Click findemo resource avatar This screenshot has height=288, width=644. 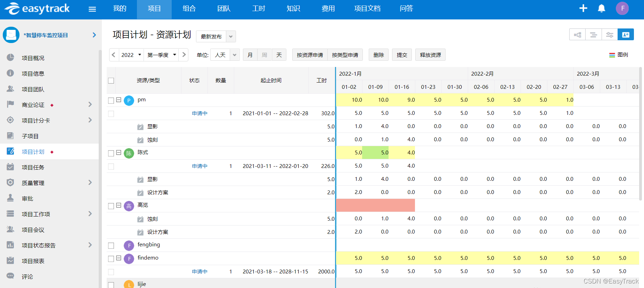[129, 259]
